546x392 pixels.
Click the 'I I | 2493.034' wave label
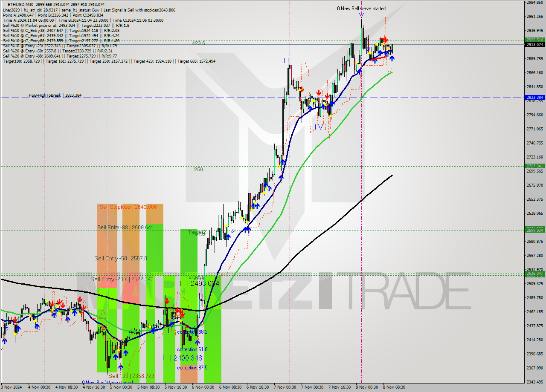(199, 283)
